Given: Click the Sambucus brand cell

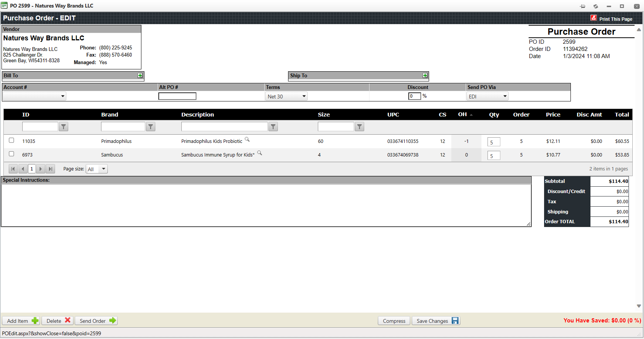Looking at the screenshot, I should 112,155.
